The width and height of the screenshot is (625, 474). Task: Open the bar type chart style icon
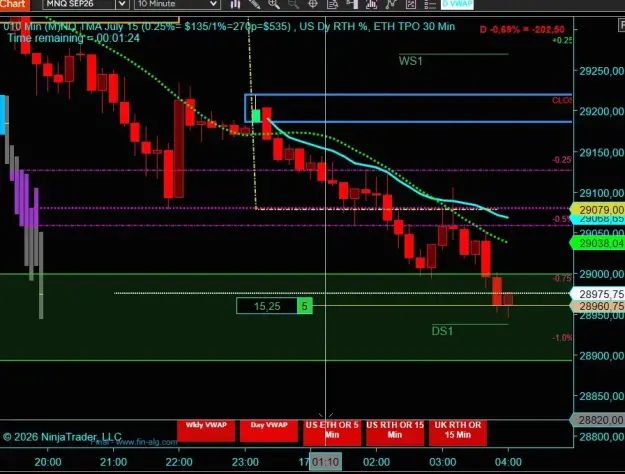235,4
